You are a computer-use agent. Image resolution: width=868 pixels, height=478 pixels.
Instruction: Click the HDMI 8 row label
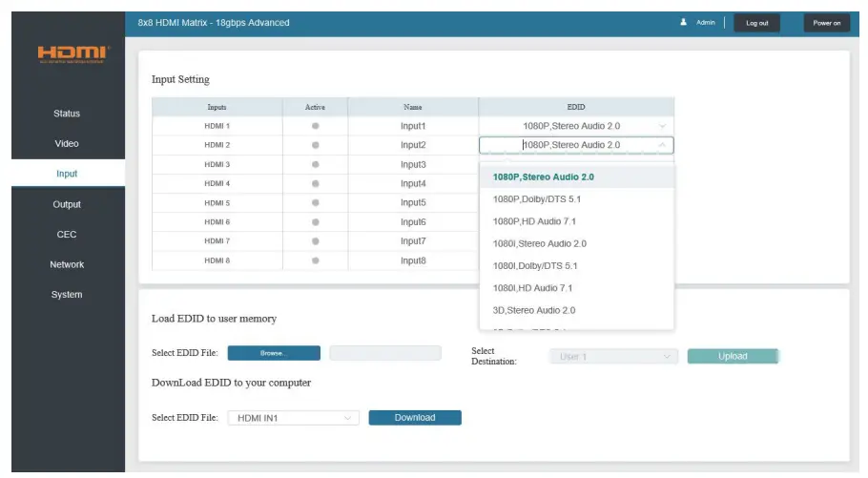point(217,260)
